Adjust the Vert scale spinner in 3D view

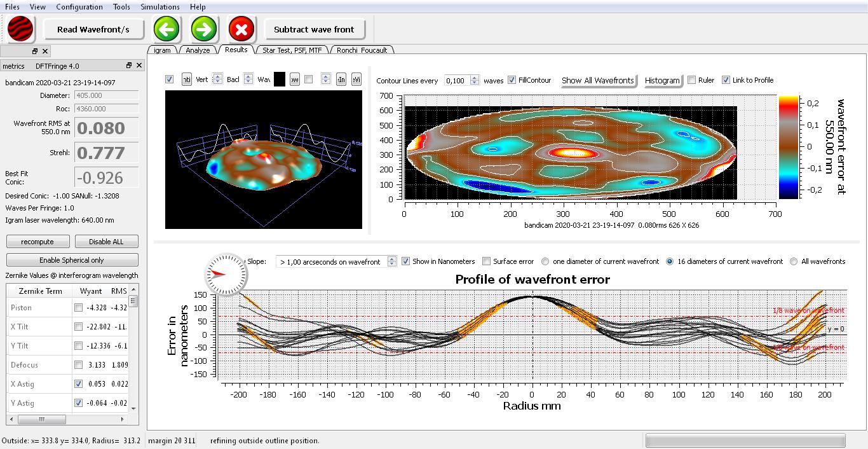[217, 79]
